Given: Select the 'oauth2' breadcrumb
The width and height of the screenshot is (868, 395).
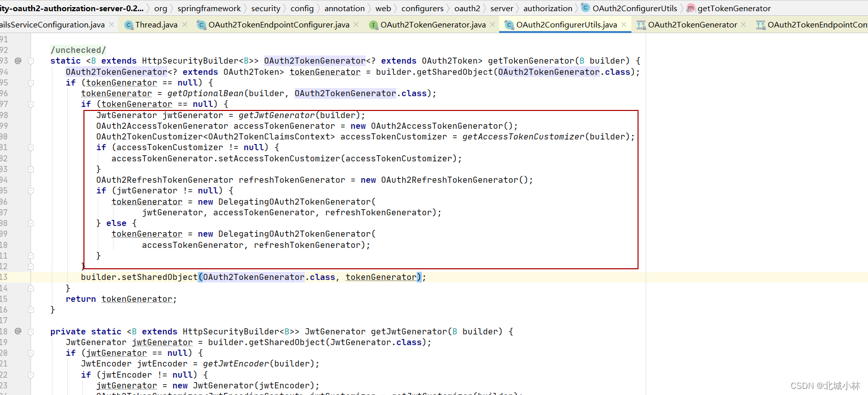Looking at the screenshot, I should 467,8.
